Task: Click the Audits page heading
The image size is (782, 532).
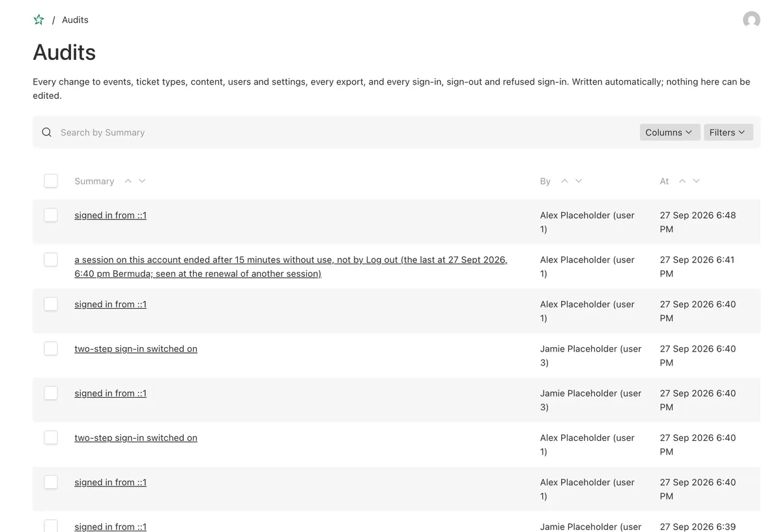Action: 65,52
